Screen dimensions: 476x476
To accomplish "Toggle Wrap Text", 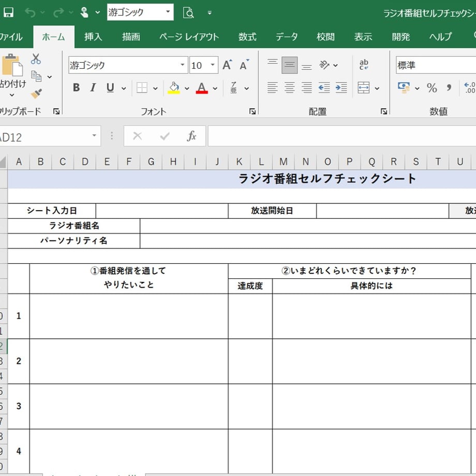I will pos(363,65).
